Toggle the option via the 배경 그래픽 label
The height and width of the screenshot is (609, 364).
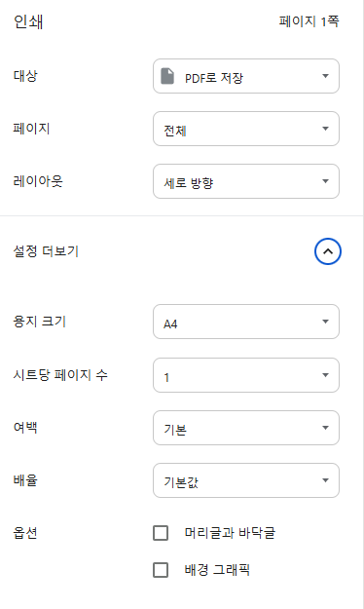(x=217, y=570)
